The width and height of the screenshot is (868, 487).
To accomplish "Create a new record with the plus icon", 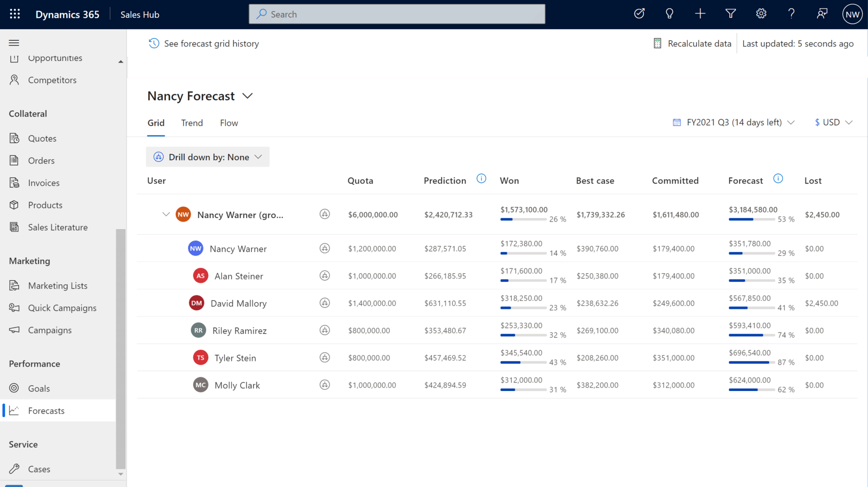I will (x=700, y=13).
